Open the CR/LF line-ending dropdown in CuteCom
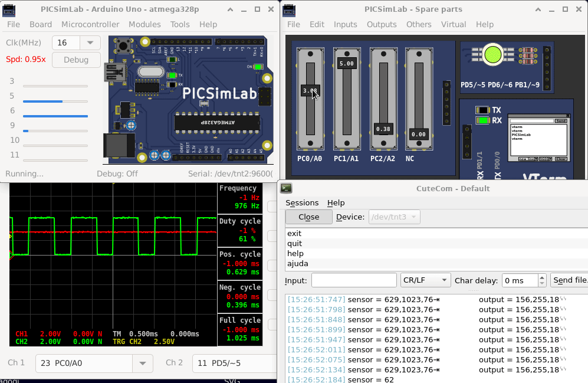The width and height of the screenshot is (588, 383). (x=425, y=280)
